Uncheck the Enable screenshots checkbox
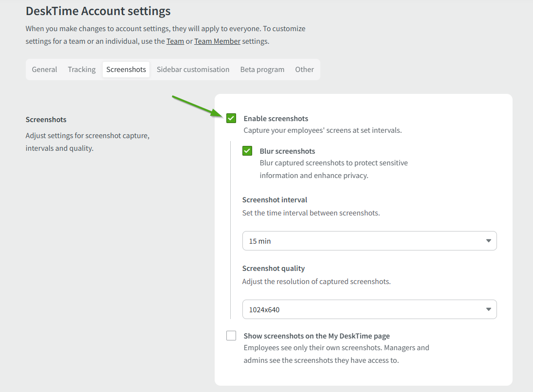Image resolution: width=533 pixels, height=392 pixels. pos(231,118)
